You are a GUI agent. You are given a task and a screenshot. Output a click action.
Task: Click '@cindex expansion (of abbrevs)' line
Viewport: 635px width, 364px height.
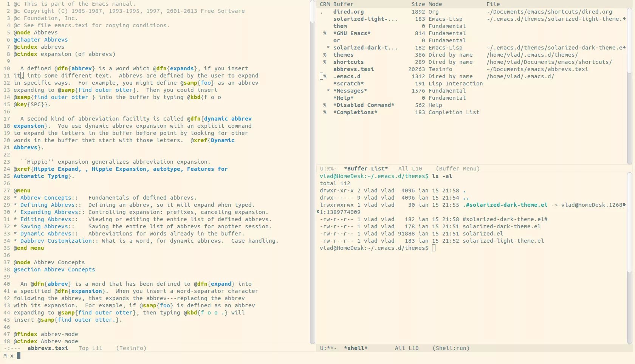[65, 54]
